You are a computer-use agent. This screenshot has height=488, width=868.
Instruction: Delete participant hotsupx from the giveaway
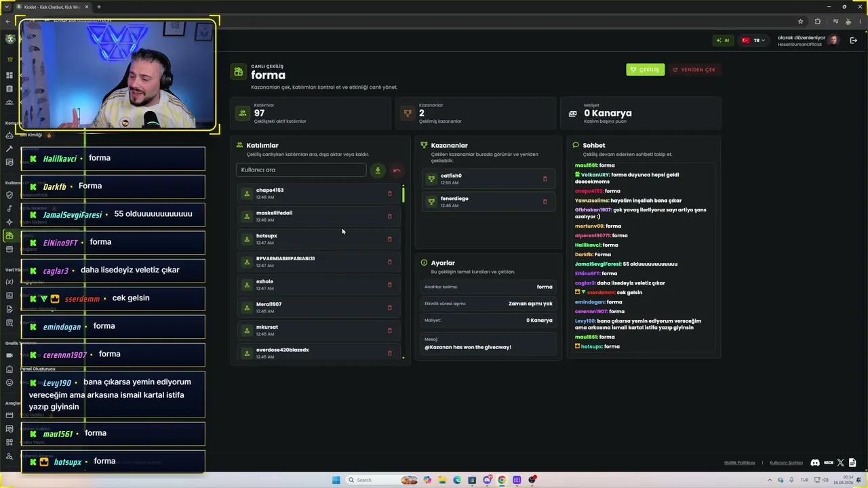tap(389, 239)
